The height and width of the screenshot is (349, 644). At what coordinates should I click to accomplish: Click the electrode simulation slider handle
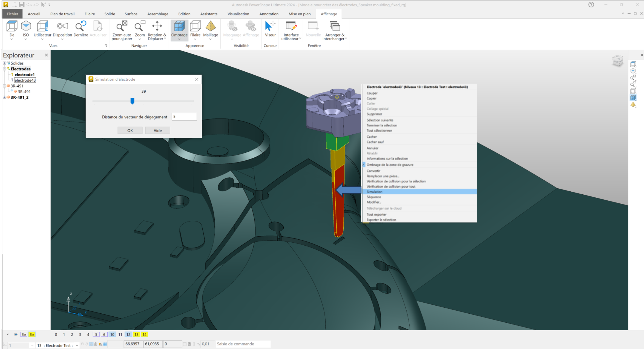tap(132, 101)
